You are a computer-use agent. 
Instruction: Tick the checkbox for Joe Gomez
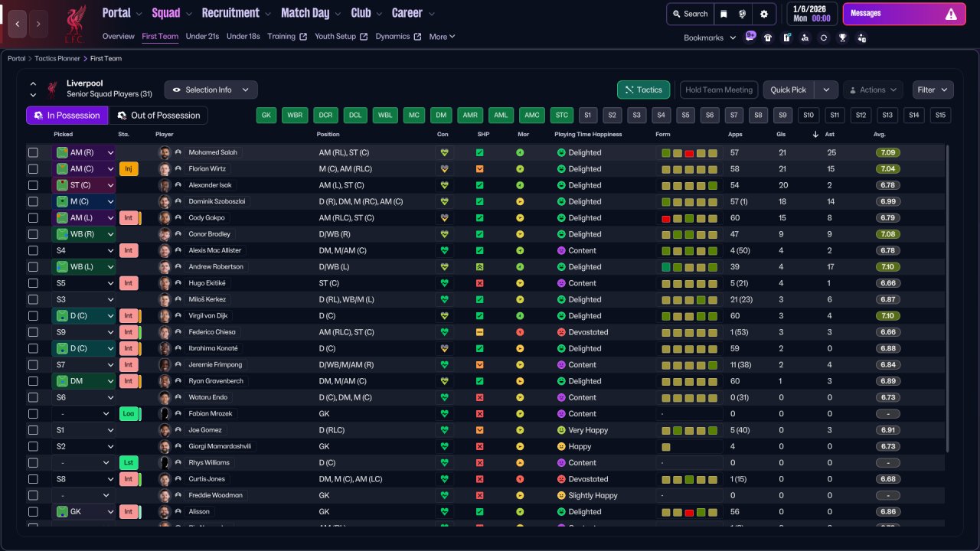(33, 430)
